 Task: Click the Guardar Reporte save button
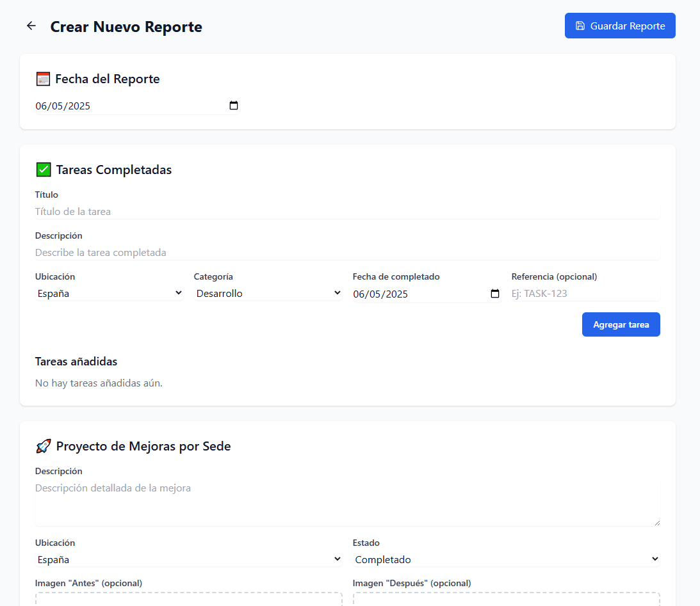click(619, 26)
